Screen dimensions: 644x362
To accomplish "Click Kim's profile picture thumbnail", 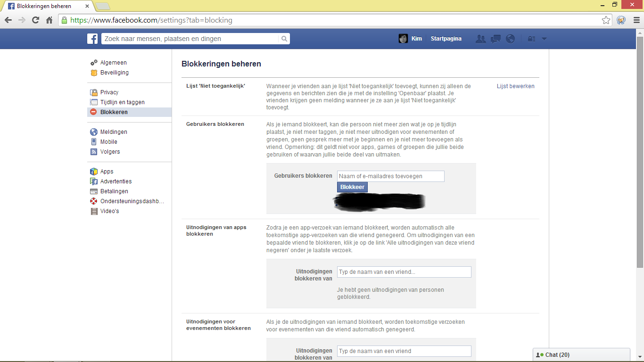I will [x=403, y=39].
